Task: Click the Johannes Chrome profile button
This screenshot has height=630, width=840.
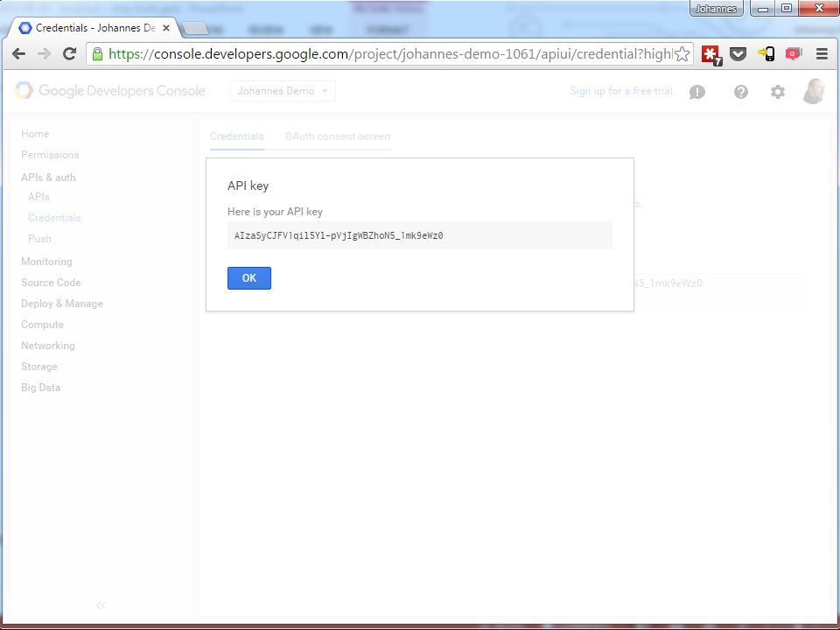Action: [716, 9]
